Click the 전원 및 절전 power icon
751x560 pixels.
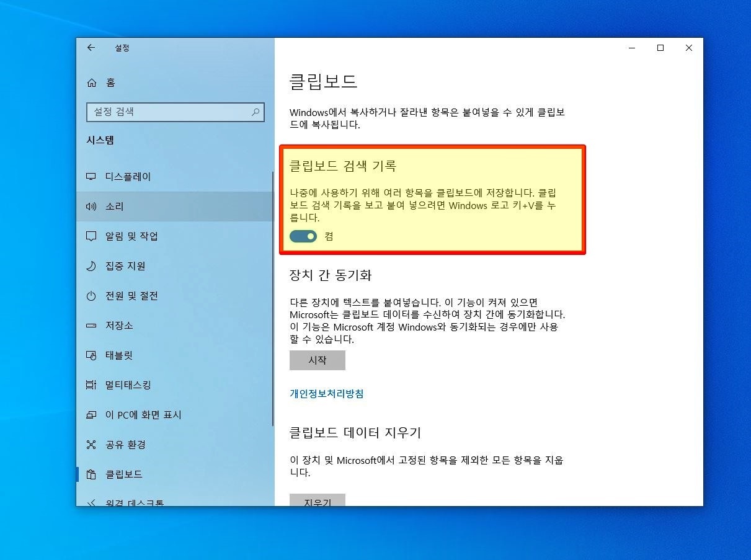(x=91, y=296)
